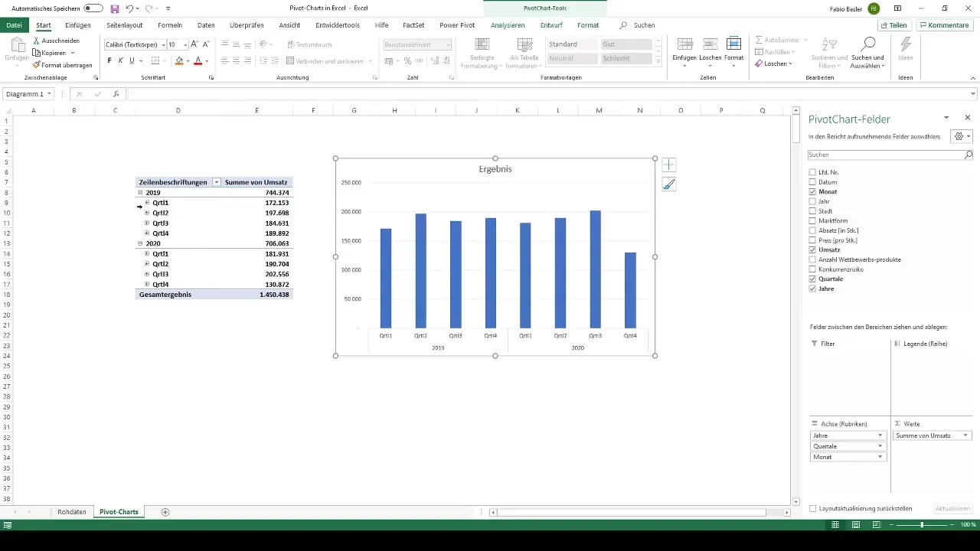Click the Save icon in title bar
Viewport: 980px width, 551px height.
(115, 8)
